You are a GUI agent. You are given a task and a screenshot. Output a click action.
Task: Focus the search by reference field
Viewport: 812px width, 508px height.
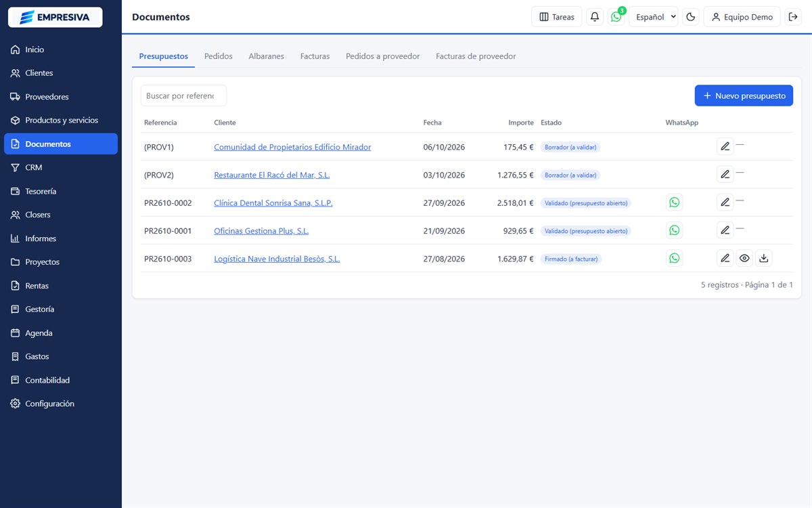[183, 96]
